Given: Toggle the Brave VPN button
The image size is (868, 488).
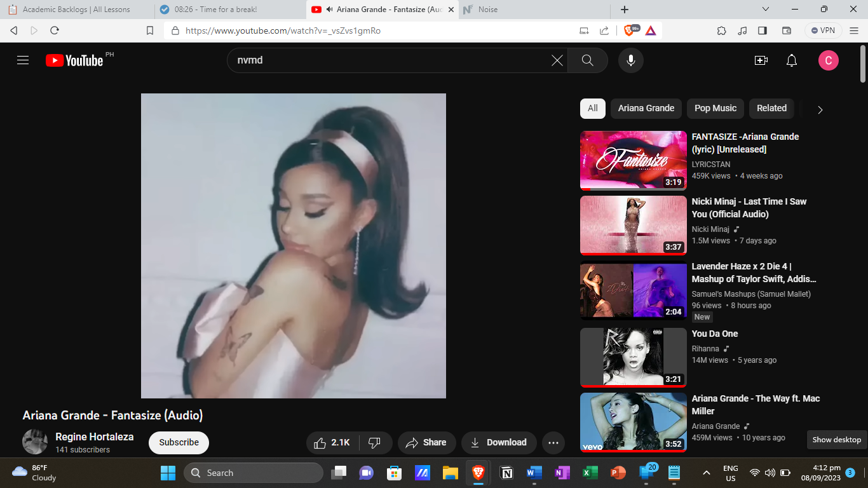Looking at the screenshot, I should [x=824, y=30].
